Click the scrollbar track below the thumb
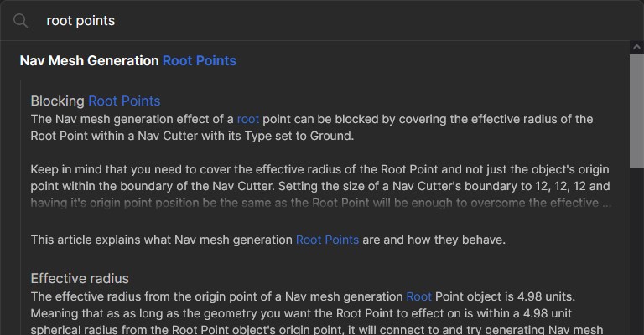The width and height of the screenshot is (644, 335). pyautogui.click(x=636, y=251)
